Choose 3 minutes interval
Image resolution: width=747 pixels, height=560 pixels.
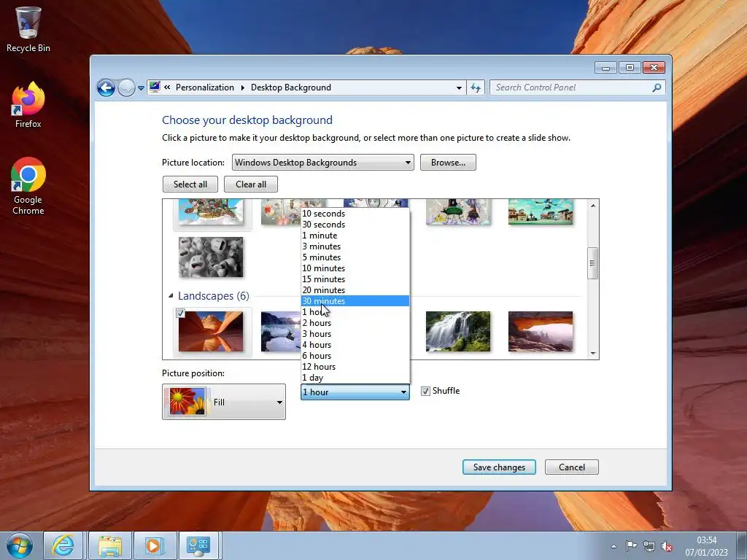coord(355,246)
